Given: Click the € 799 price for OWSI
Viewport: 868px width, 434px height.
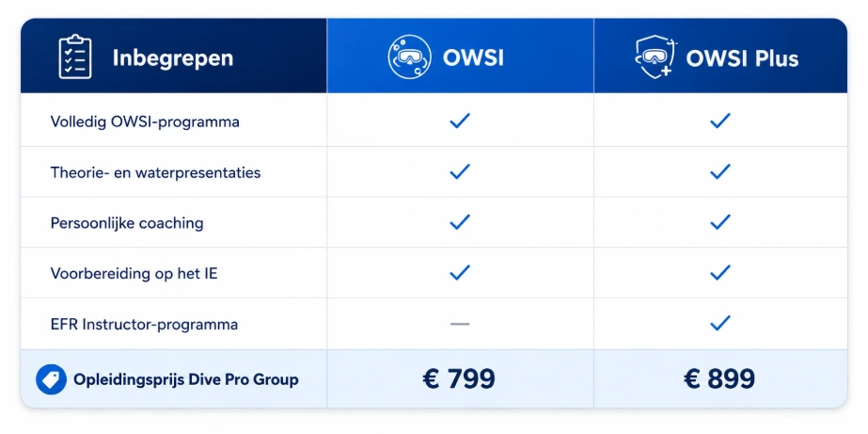Looking at the screenshot, I should point(459,379).
